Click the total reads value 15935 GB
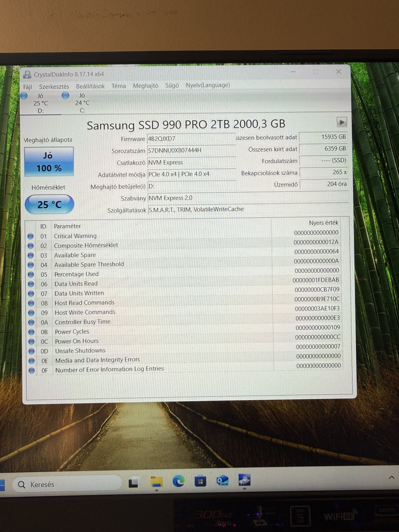The height and width of the screenshot is (532, 399). (323, 137)
